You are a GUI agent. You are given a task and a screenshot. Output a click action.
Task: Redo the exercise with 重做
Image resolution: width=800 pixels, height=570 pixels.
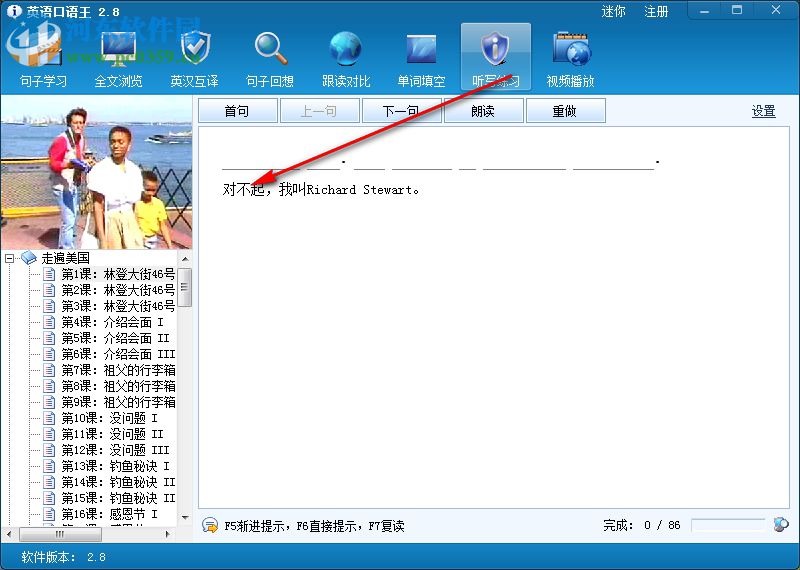[x=566, y=111]
